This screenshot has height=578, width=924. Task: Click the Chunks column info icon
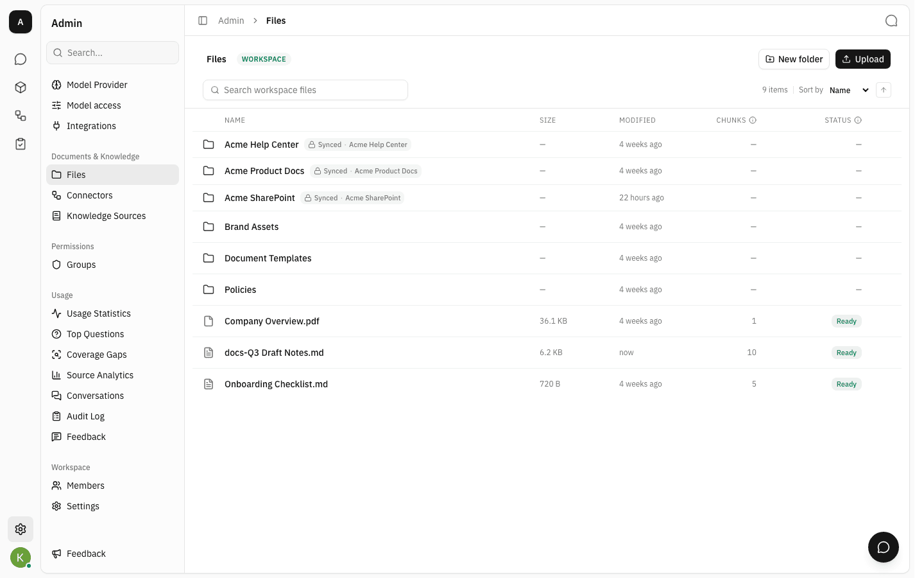[753, 120]
